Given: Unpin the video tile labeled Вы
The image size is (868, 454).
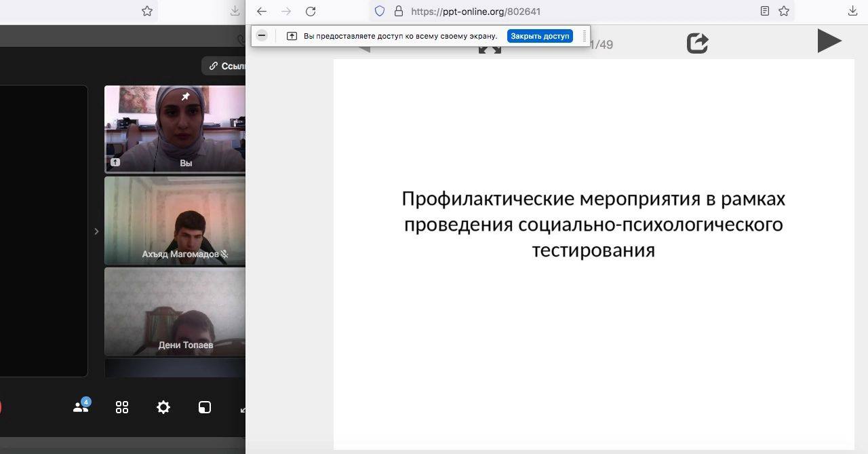Looking at the screenshot, I should point(185,97).
